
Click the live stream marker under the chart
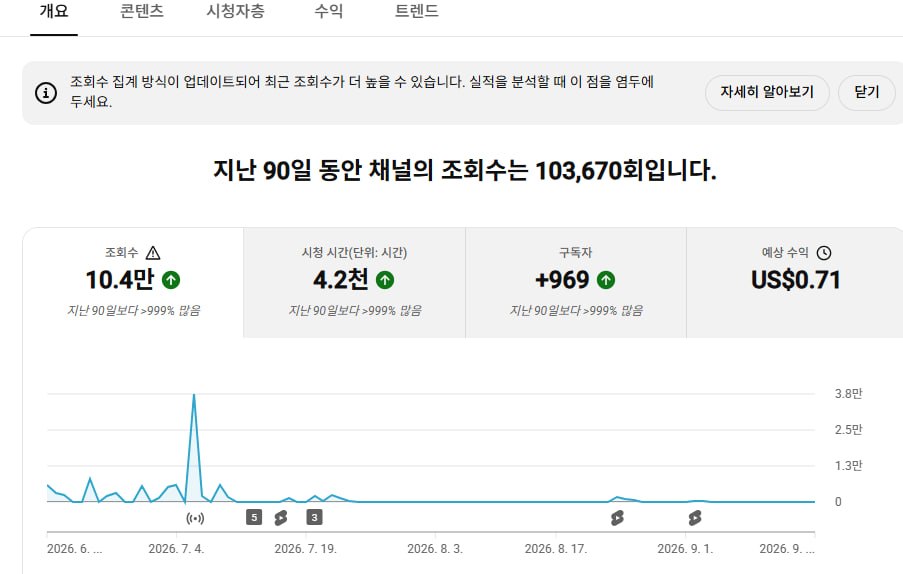pos(195,518)
